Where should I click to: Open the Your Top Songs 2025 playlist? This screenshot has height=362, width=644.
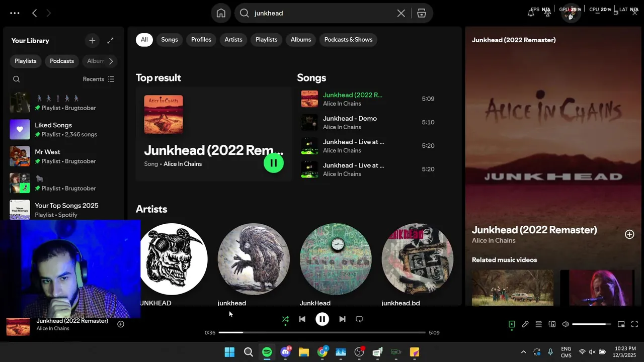tap(63, 210)
